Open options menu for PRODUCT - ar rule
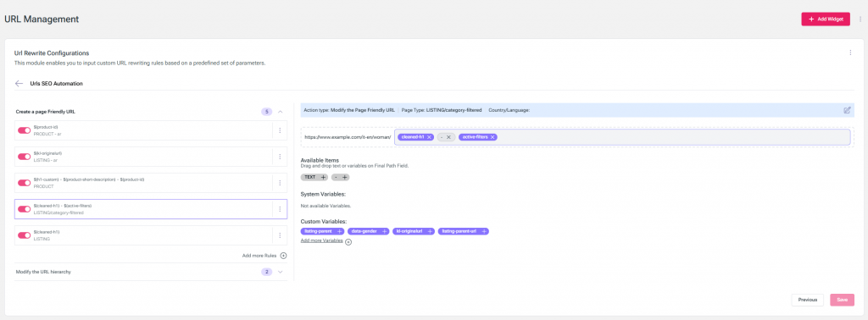This screenshot has height=320, width=868. [x=280, y=130]
